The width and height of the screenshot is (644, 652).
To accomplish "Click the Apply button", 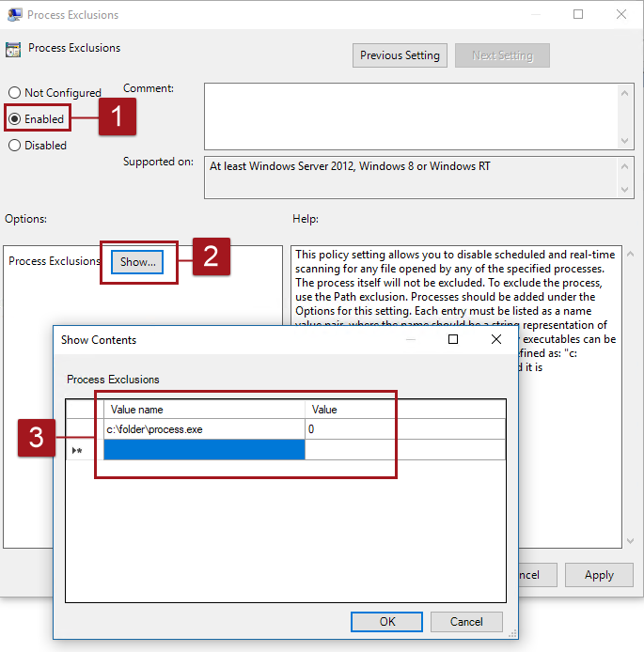I will pyautogui.click(x=599, y=575).
